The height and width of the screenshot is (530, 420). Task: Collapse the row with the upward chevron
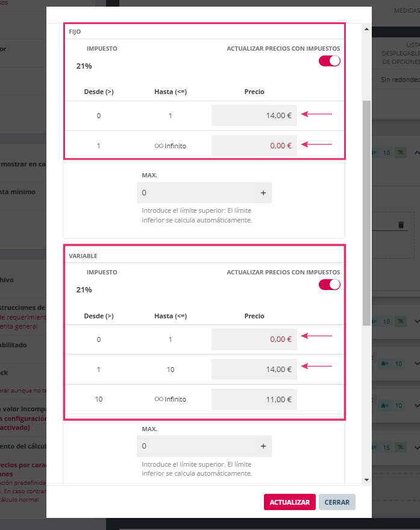click(415, 153)
